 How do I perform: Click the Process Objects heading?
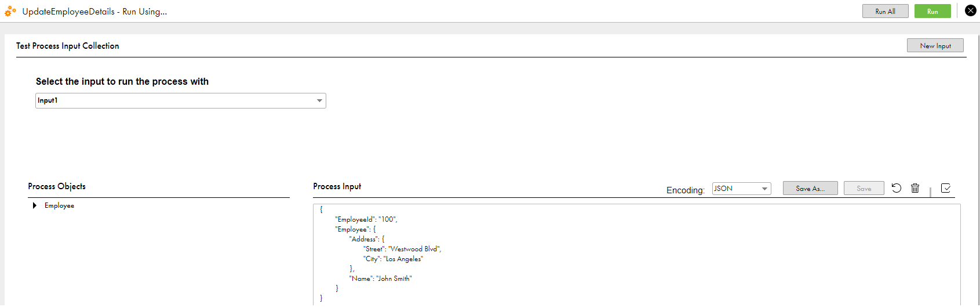[x=57, y=186]
